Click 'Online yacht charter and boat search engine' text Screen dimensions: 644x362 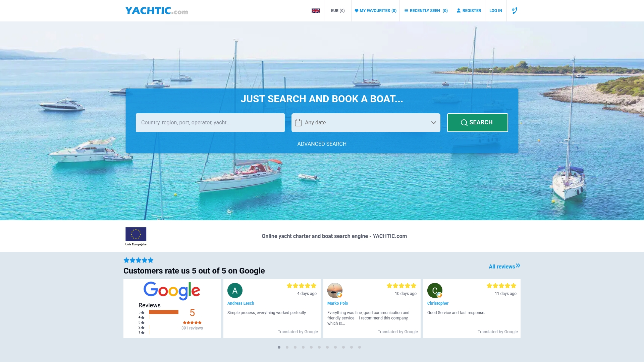(x=334, y=236)
